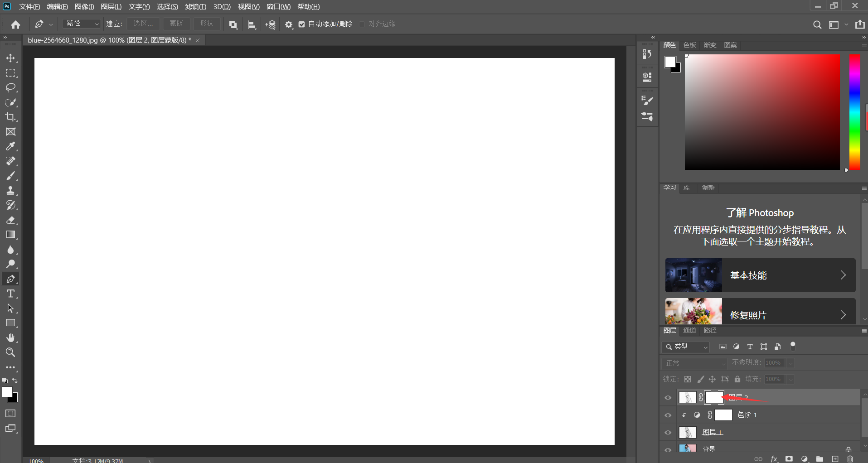Select the Hand tool
The width and height of the screenshot is (868, 463).
(10, 338)
